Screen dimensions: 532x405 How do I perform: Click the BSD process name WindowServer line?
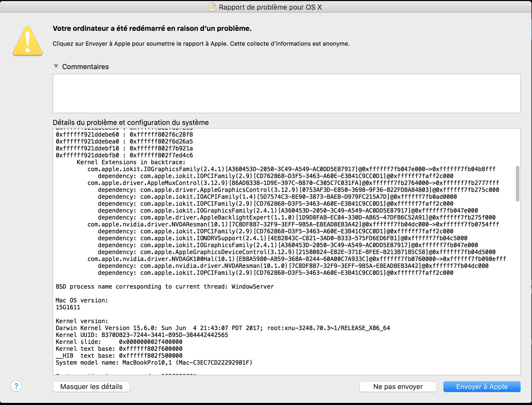(x=165, y=286)
